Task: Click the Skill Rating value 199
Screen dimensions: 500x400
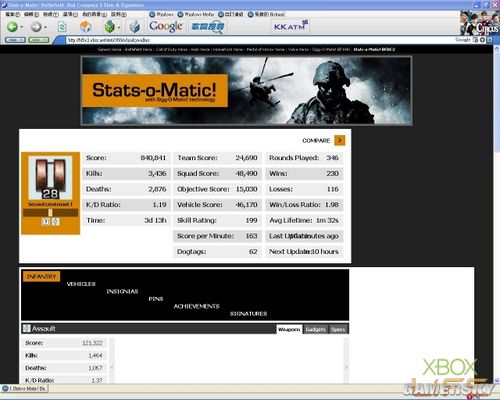Action: [252, 220]
